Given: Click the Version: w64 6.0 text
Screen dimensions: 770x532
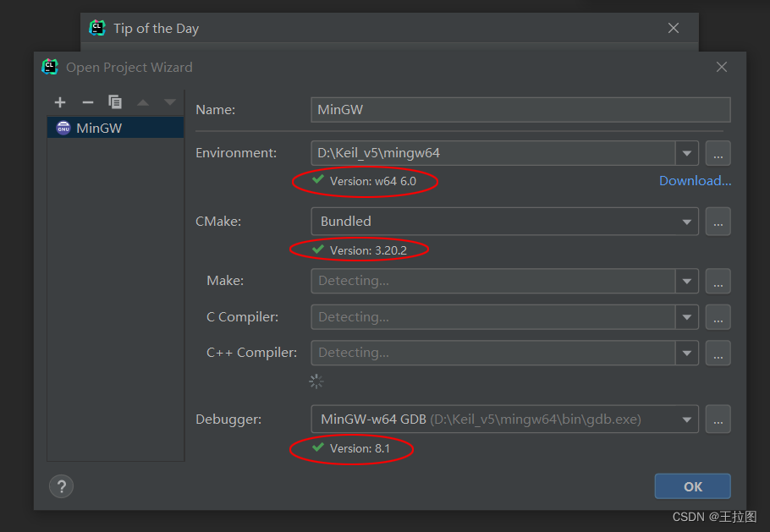Looking at the screenshot, I should pos(372,181).
